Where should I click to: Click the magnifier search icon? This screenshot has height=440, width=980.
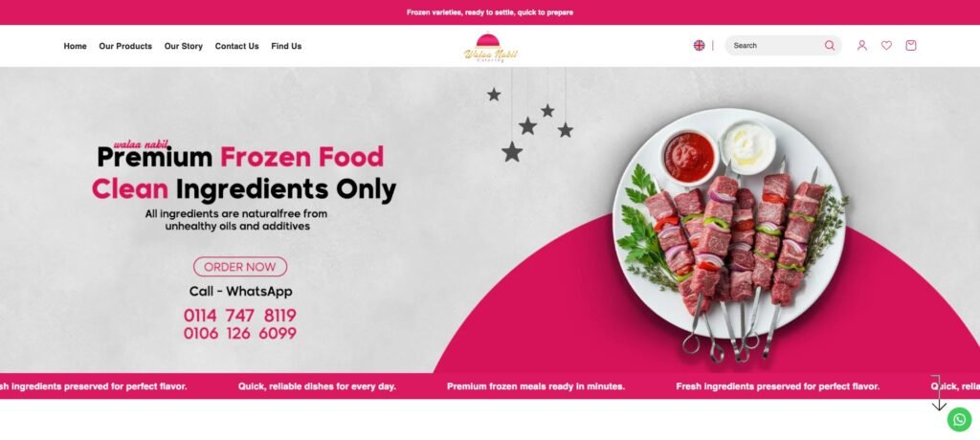(830, 46)
